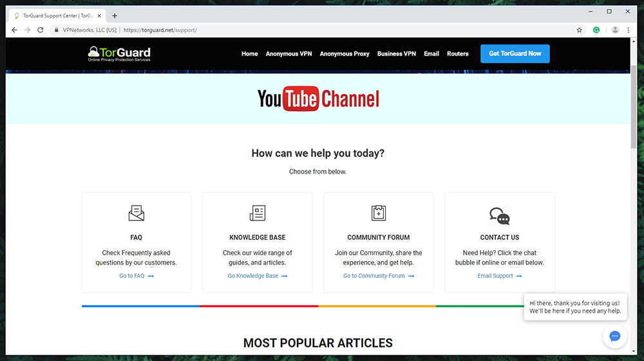
Task: Open the Anonymous Proxy nav item
Action: coord(345,54)
